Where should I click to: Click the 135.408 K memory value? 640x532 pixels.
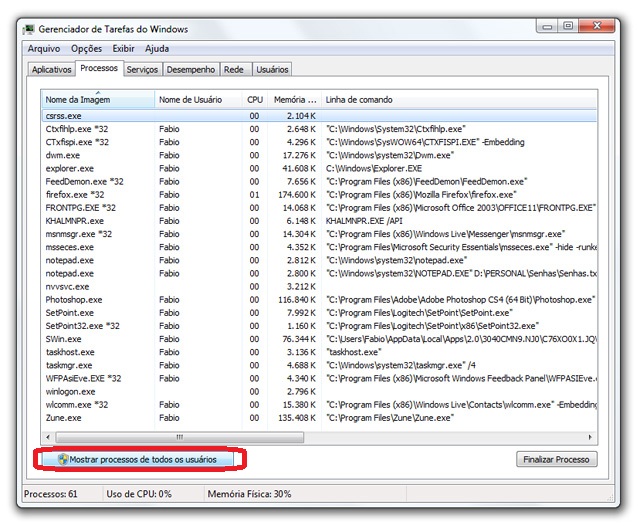(x=297, y=418)
